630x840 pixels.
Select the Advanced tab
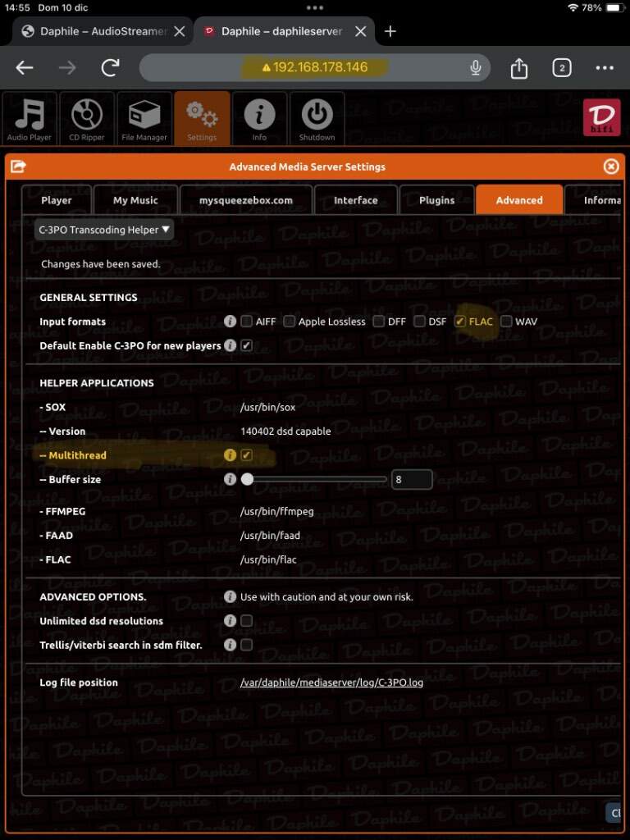coord(519,200)
